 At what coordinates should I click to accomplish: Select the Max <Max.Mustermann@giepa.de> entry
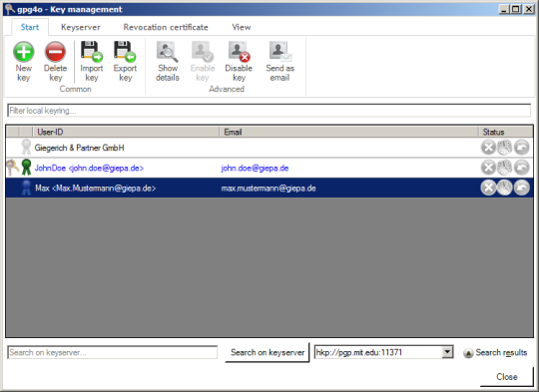(95, 189)
